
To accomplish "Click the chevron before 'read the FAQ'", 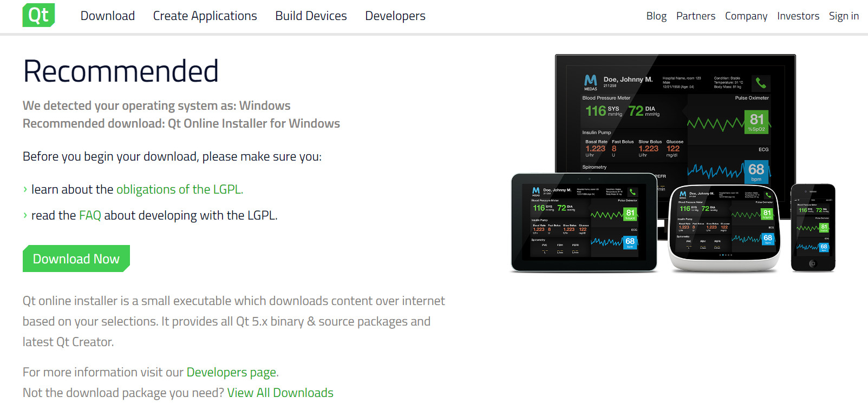I will (x=25, y=215).
